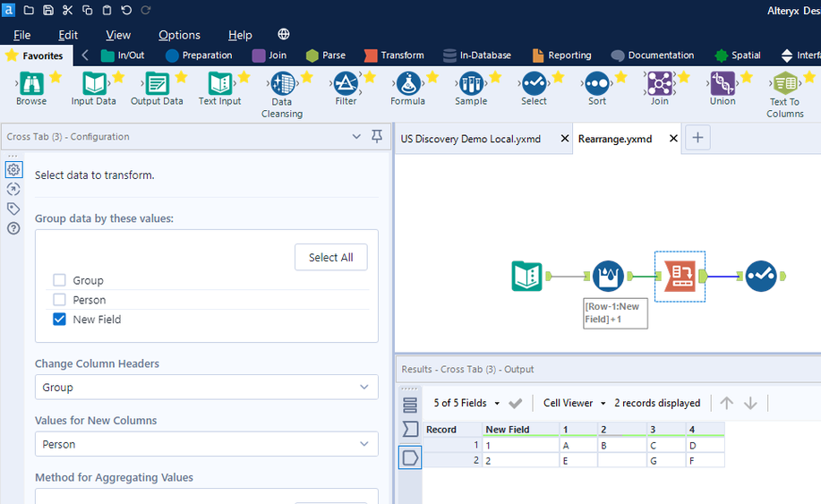Select the Input Data tool

coord(94,89)
